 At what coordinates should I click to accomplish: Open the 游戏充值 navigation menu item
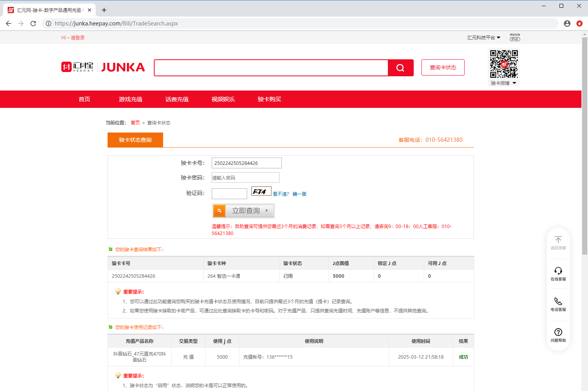point(130,99)
